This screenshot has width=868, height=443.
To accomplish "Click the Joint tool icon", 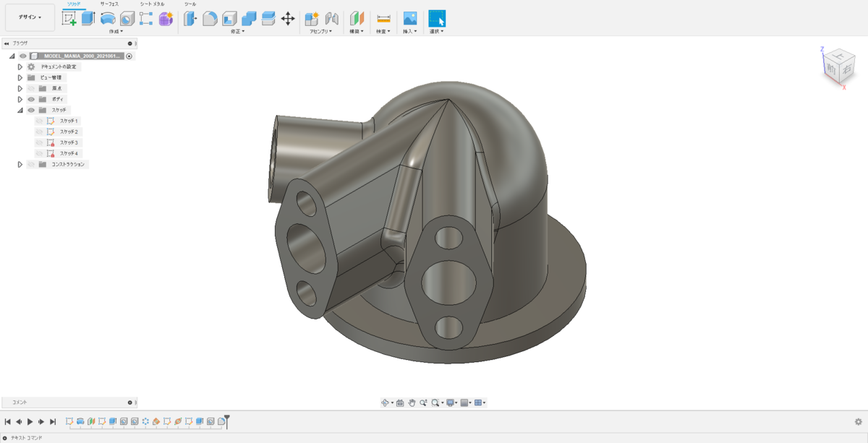I will point(331,19).
